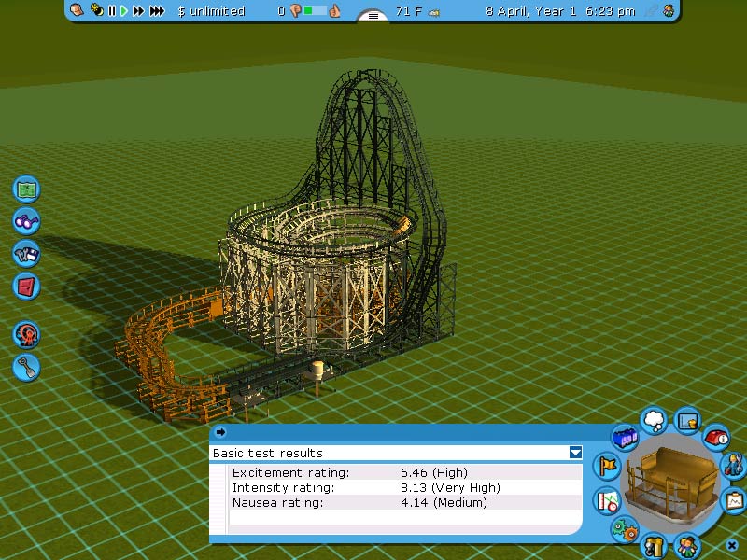This screenshot has height=560, width=747.
Task: Open the ride construction crane tab
Action: pos(655,546)
